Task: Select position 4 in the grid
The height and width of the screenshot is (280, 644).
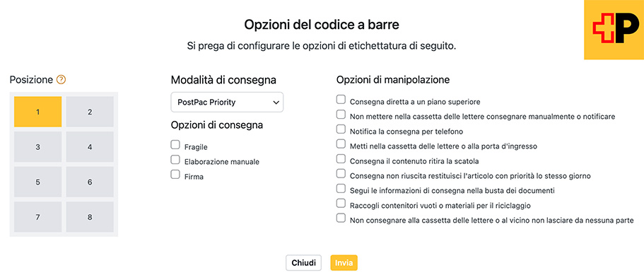Action: (x=90, y=147)
